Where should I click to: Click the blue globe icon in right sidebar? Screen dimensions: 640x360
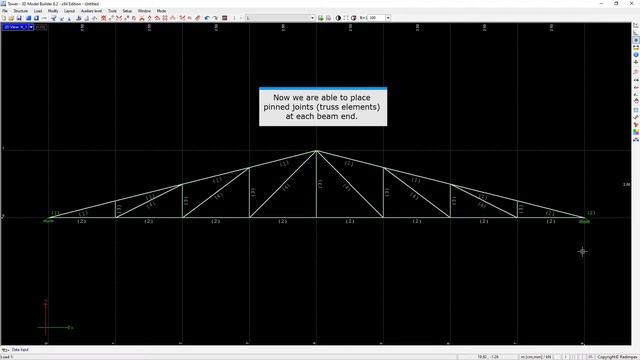636,55
